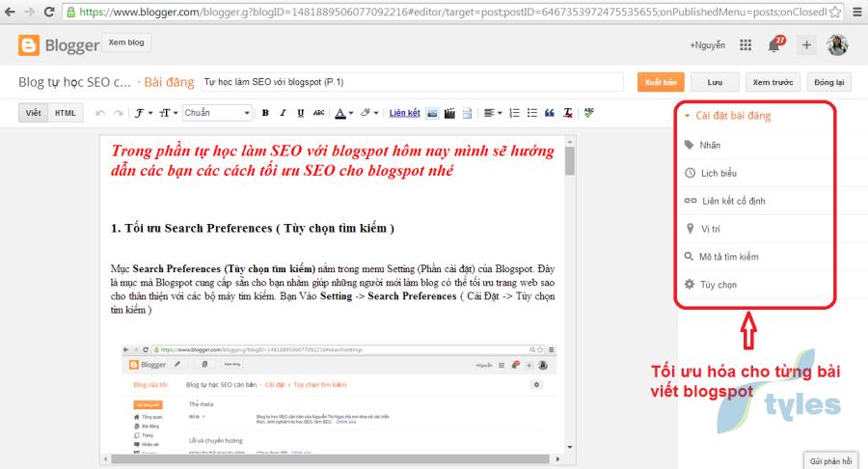Click the browser back arrow
Image resolution: width=868 pixels, height=469 pixels.
10,12
